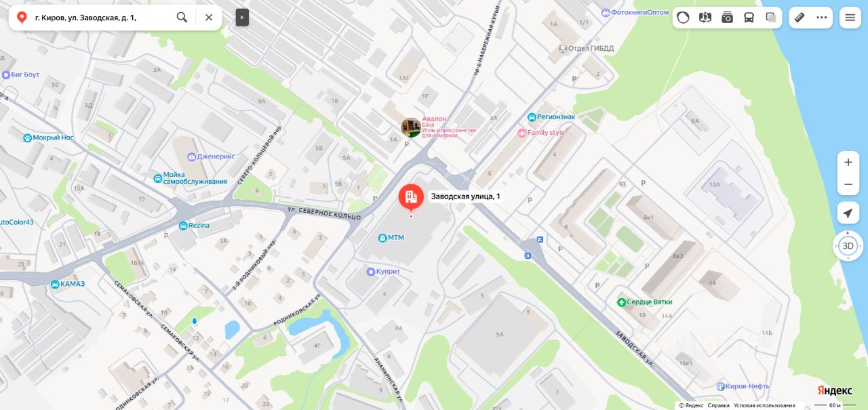Open the Справка link

point(719,405)
